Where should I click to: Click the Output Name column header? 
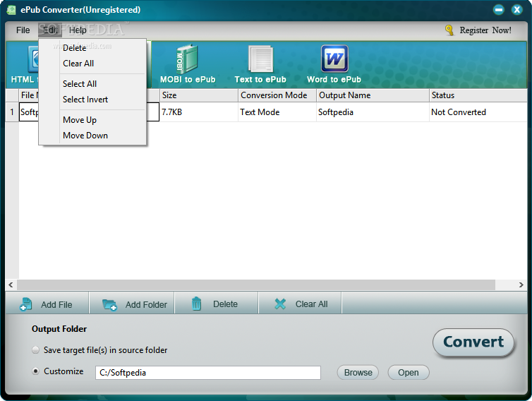pyautogui.click(x=373, y=95)
